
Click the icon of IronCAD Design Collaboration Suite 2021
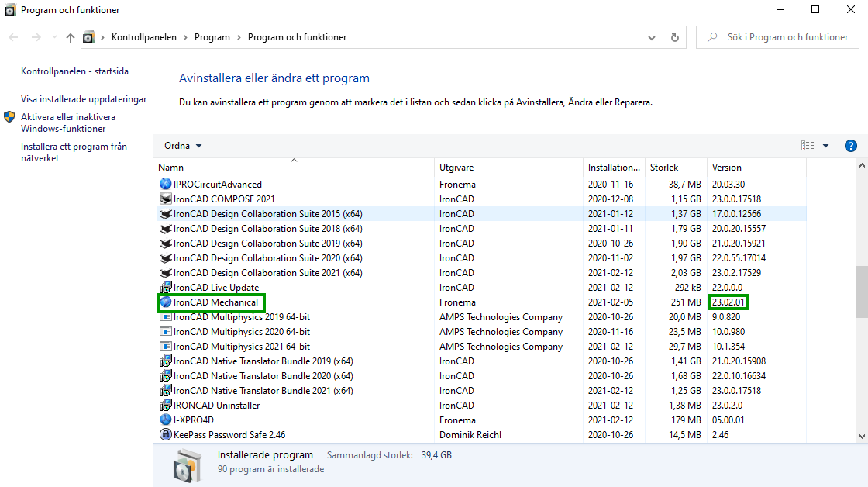click(166, 273)
